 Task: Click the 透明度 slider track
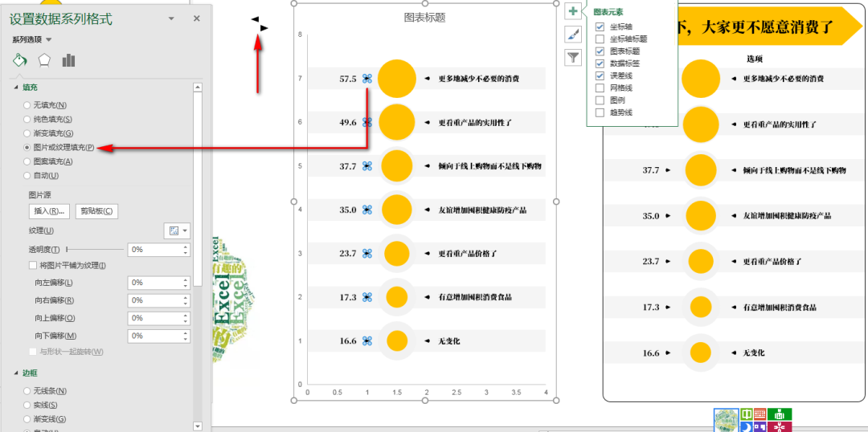coord(95,250)
